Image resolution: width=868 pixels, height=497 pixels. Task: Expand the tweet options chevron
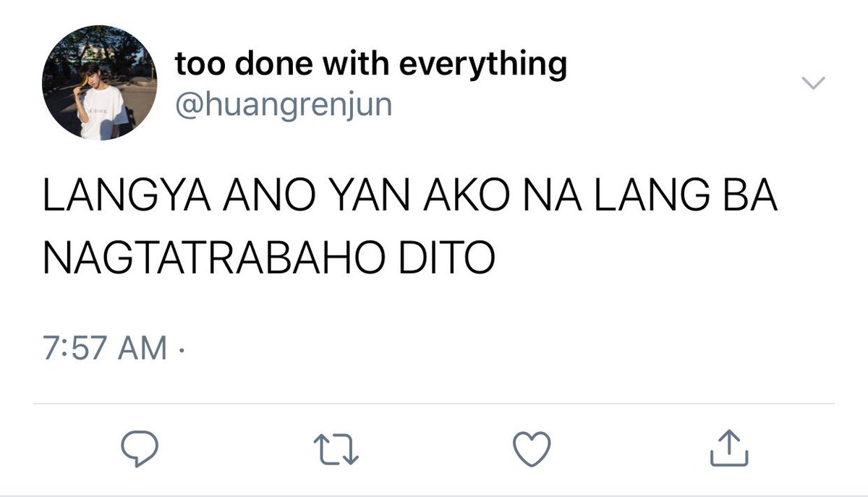(x=814, y=84)
